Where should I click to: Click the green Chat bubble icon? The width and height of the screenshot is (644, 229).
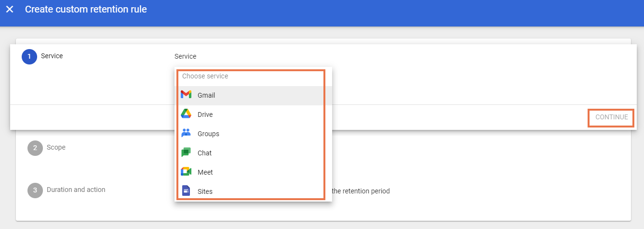[186, 153]
